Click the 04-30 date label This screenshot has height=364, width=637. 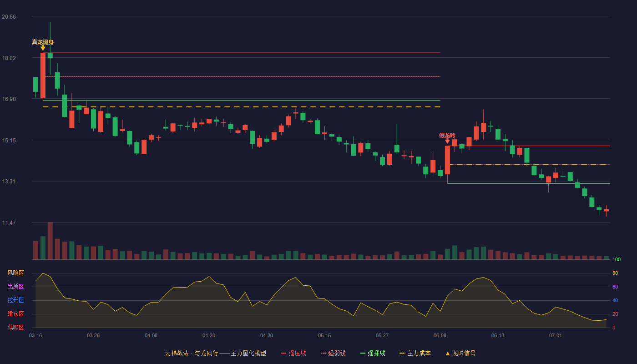pyautogui.click(x=267, y=335)
